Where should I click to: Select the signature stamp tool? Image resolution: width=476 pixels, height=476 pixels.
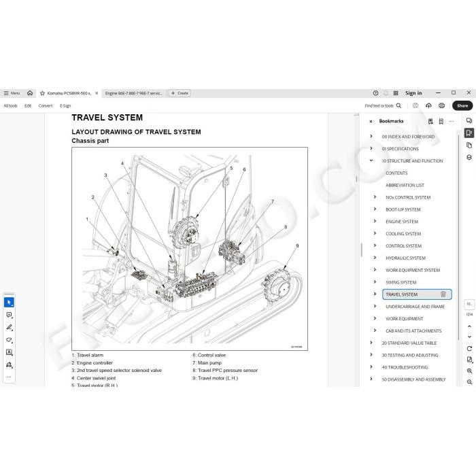pyautogui.click(x=9, y=364)
